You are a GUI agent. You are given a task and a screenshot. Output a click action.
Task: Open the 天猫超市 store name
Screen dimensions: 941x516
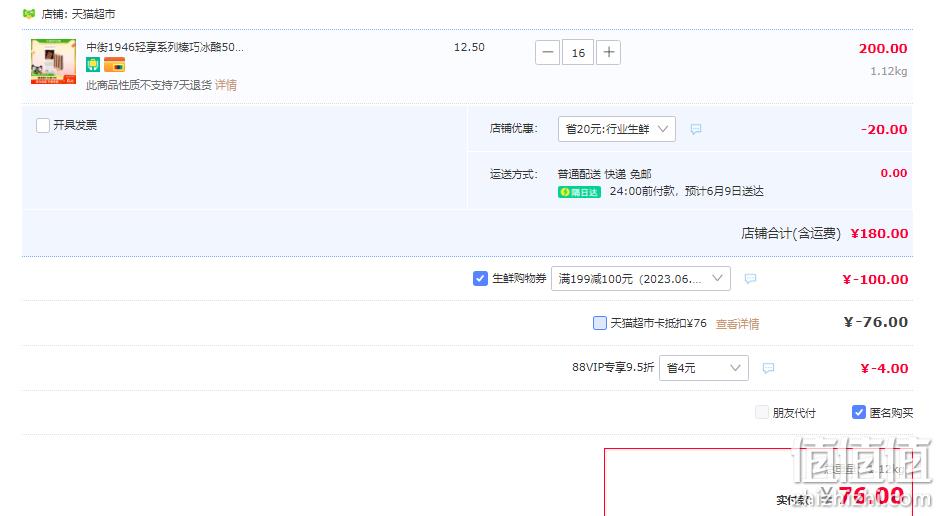pos(93,14)
